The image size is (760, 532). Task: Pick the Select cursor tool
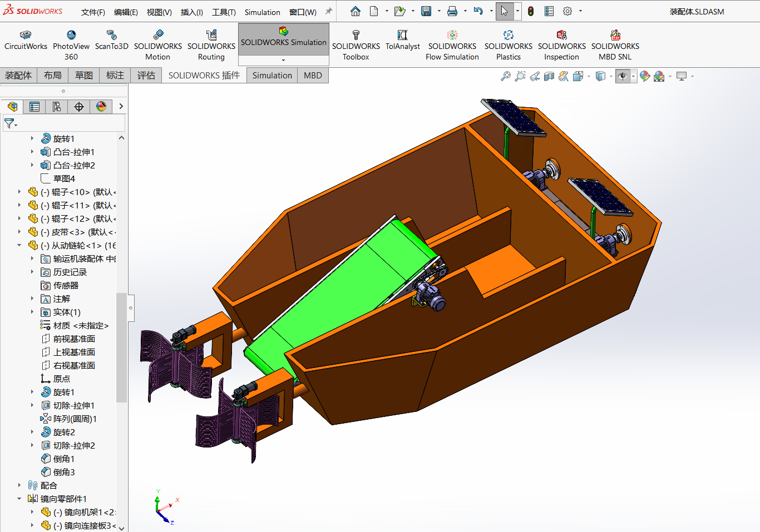(x=504, y=11)
